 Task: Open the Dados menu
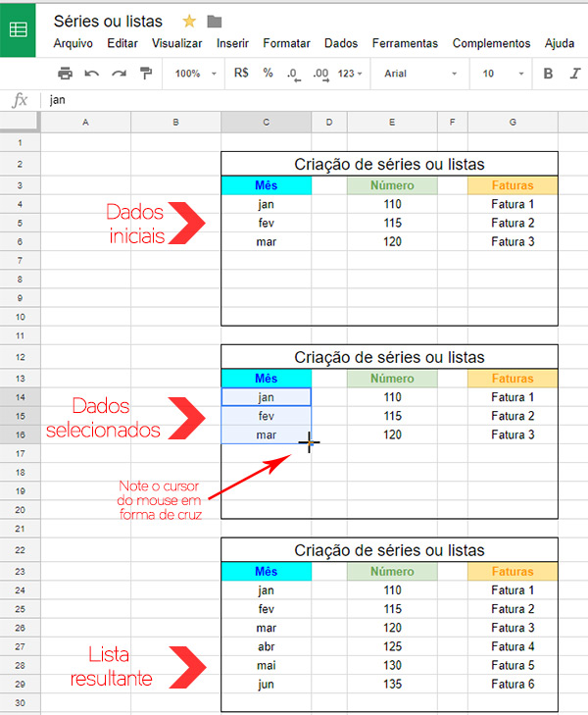click(x=341, y=43)
